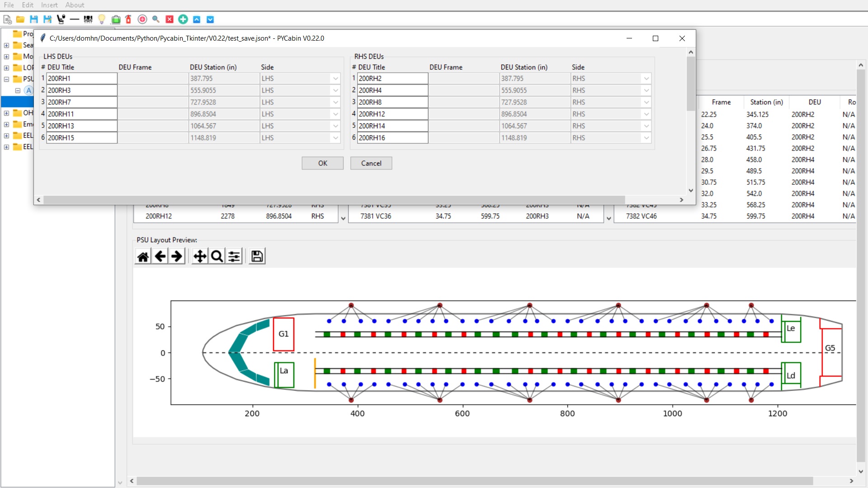Click the light bulb toolbar icon
The height and width of the screenshot is (488, 868).
[102, 19]
